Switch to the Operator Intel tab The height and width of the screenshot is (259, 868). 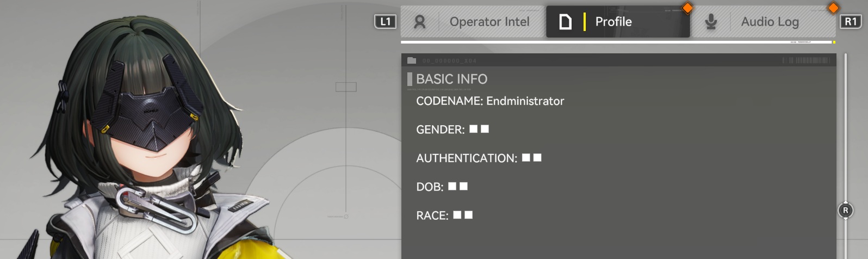[473, 22]
